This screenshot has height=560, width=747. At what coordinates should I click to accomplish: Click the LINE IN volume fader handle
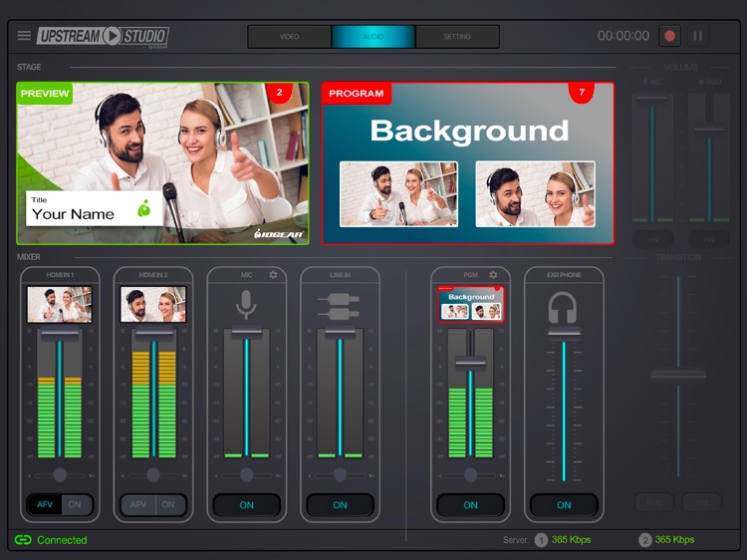340,332
